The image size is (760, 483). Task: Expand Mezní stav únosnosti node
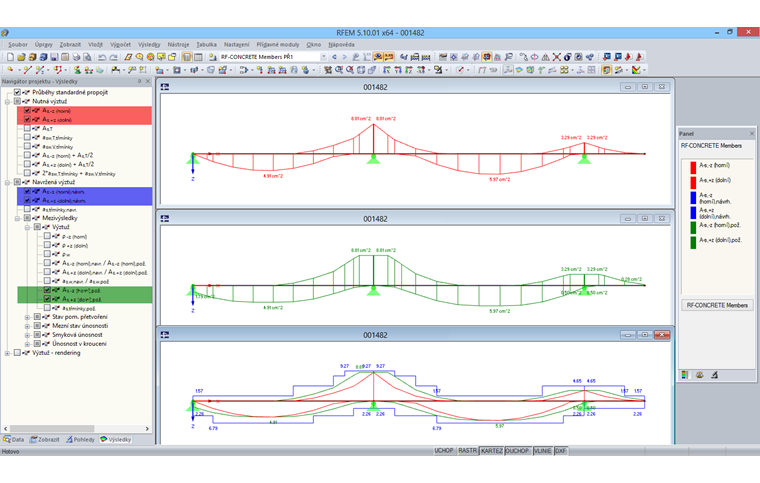[27, 326]
